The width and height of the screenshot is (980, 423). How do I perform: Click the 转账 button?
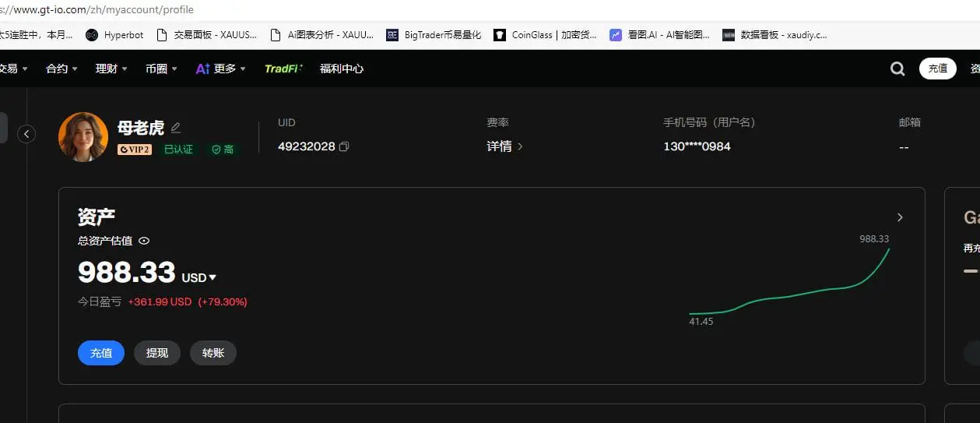213,353
